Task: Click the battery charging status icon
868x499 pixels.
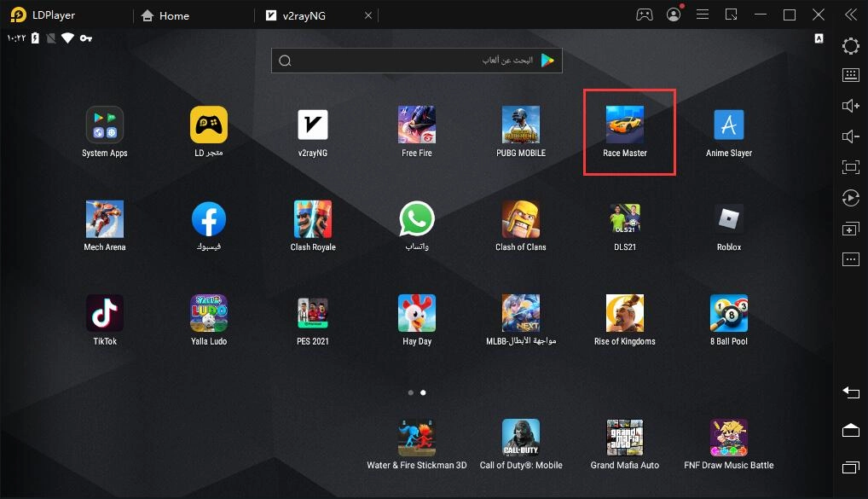Action: coord(36,38)
